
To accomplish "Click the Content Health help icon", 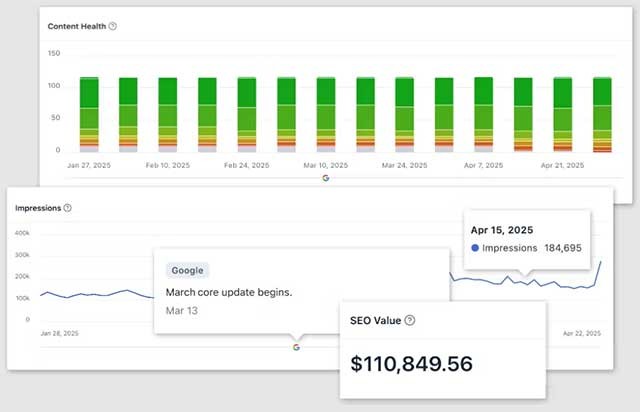I will tap(113, 26).
